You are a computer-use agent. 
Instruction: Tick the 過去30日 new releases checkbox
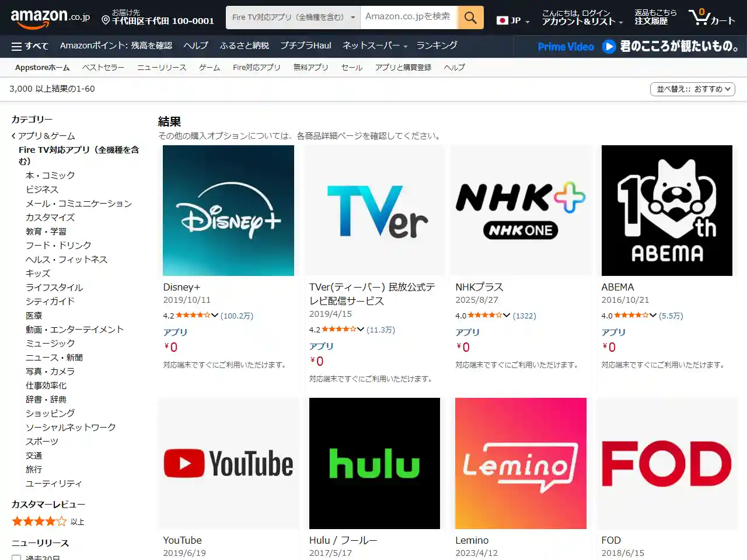point(16,558)
